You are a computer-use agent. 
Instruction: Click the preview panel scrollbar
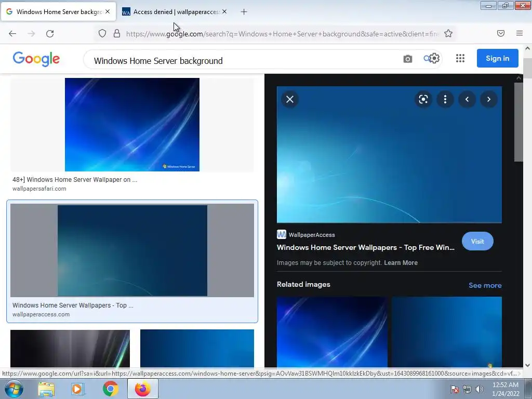click(x=518, y=122)
